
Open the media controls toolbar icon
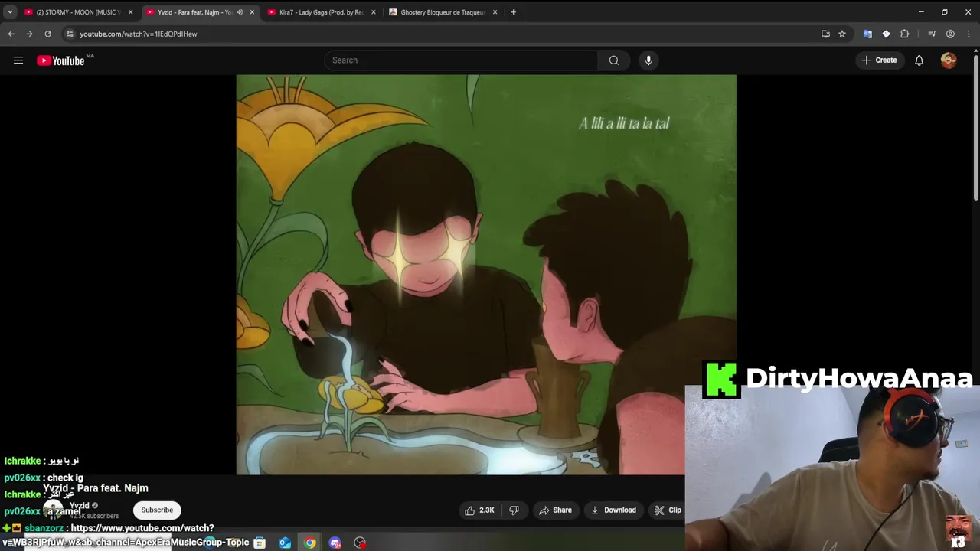pos(932,34)
